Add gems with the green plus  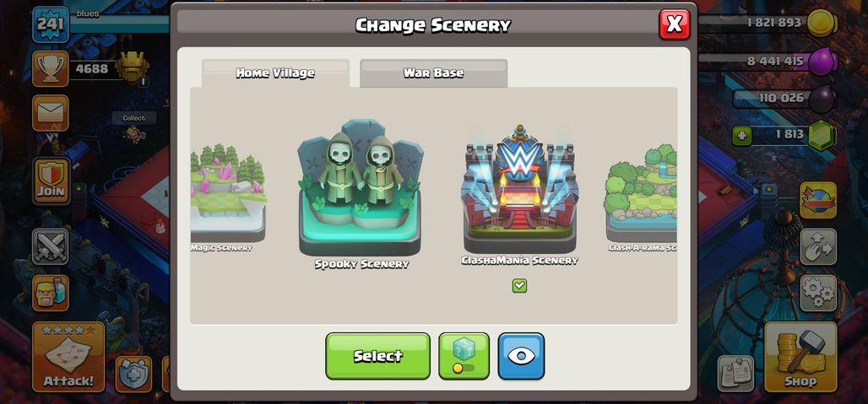742,136
